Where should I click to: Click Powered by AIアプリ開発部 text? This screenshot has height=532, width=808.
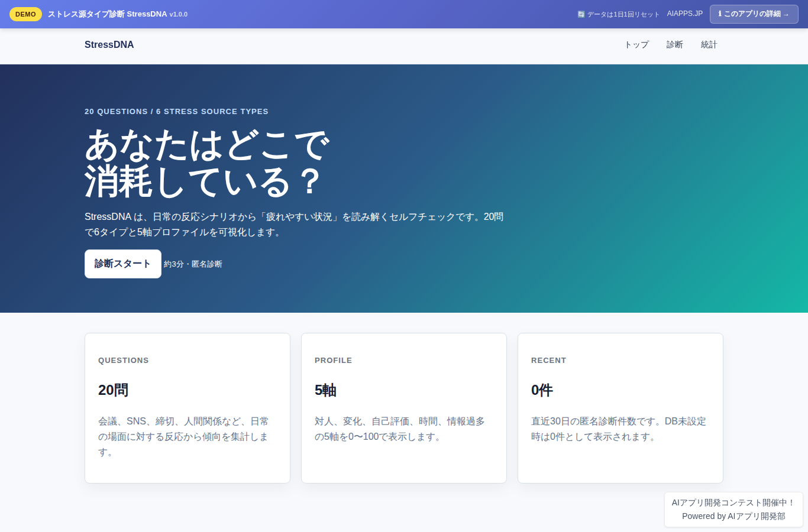(733, 516)
